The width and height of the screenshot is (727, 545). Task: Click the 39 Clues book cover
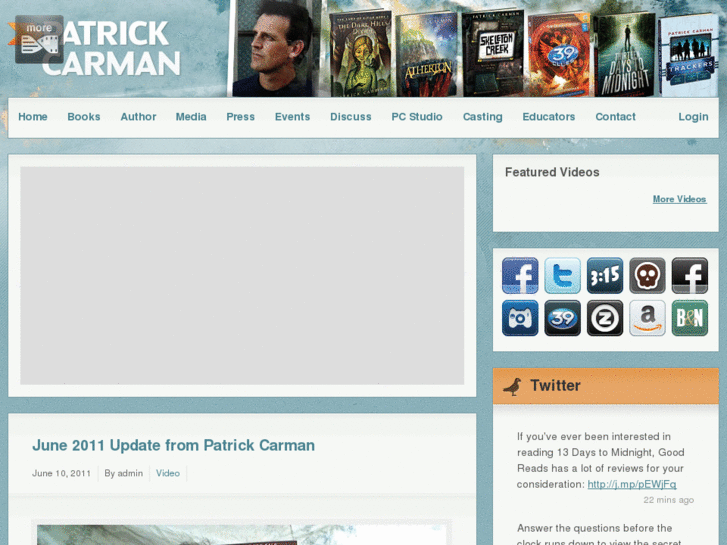click(559, 55)
